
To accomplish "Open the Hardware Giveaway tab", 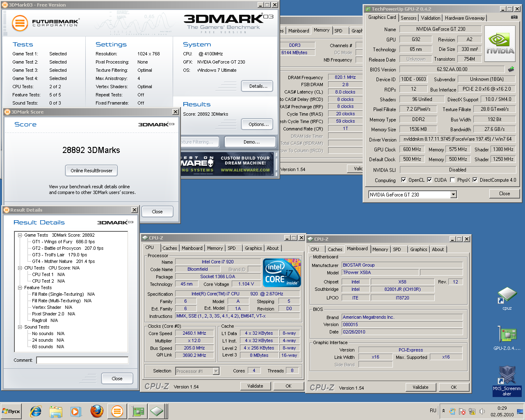I will 465,18.
